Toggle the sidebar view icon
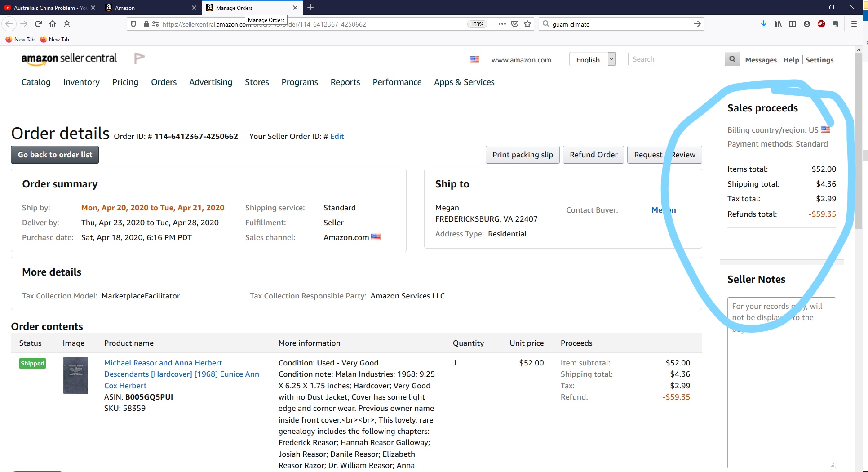Image resolution: width=868 pixels, height=472 pixels. click(x=793, y=24)
